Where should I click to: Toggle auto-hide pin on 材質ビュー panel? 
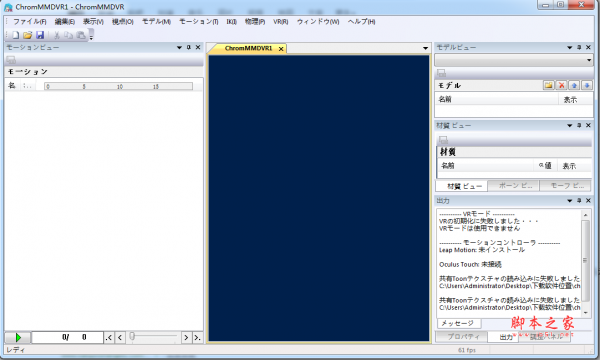tap(579, 125)
